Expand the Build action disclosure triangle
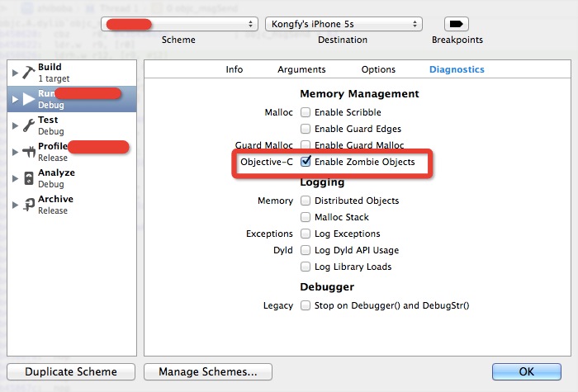This screenshot has width=578, height=392. tap(15, 73)
